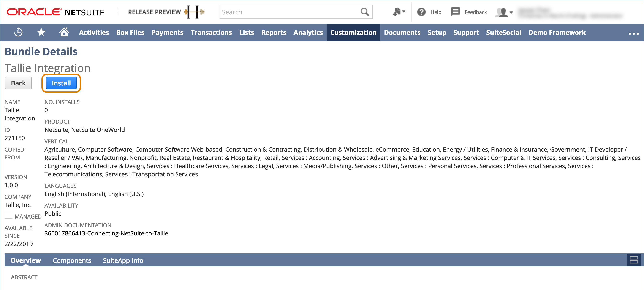Click the search magnifier icon
Image resolution: width=644 pixels, height=290 pixels.
point(365,12)
